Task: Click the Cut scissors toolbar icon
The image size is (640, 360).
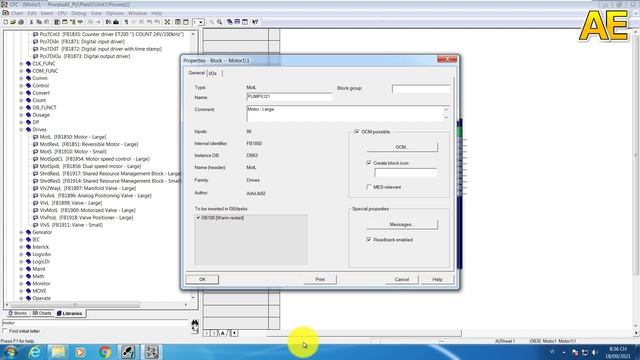Action: click(31, 22)
